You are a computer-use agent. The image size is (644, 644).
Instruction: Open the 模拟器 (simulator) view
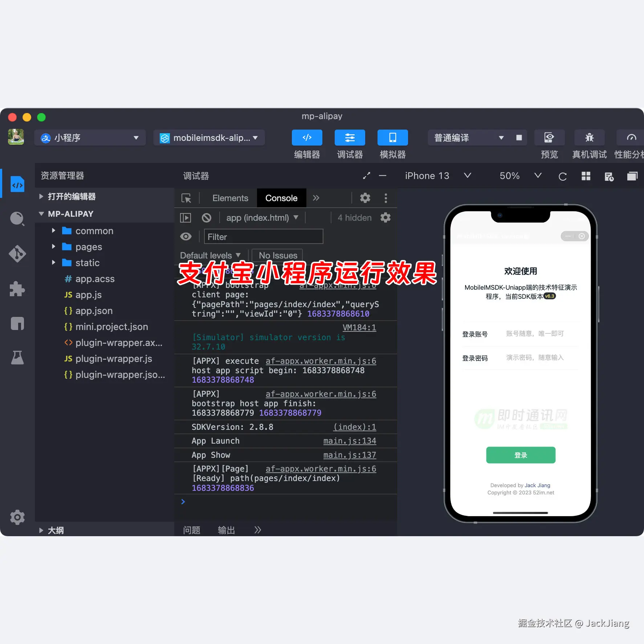392,138
